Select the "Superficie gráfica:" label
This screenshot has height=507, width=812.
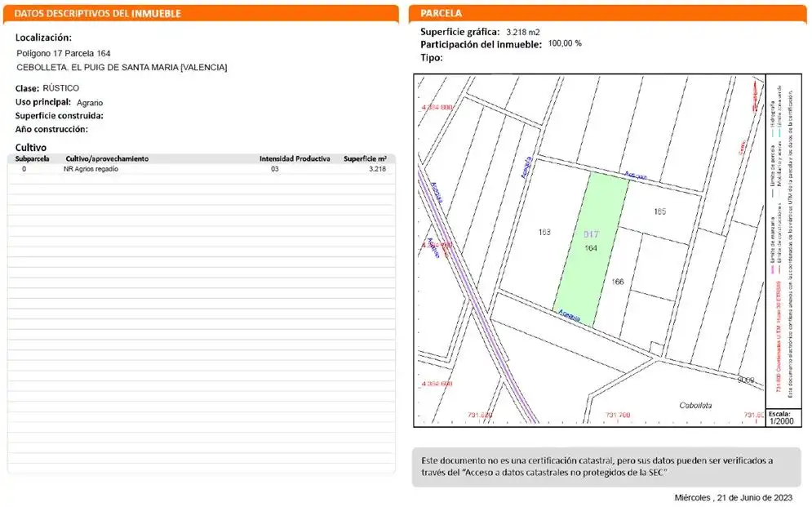[x=459, y=32]
